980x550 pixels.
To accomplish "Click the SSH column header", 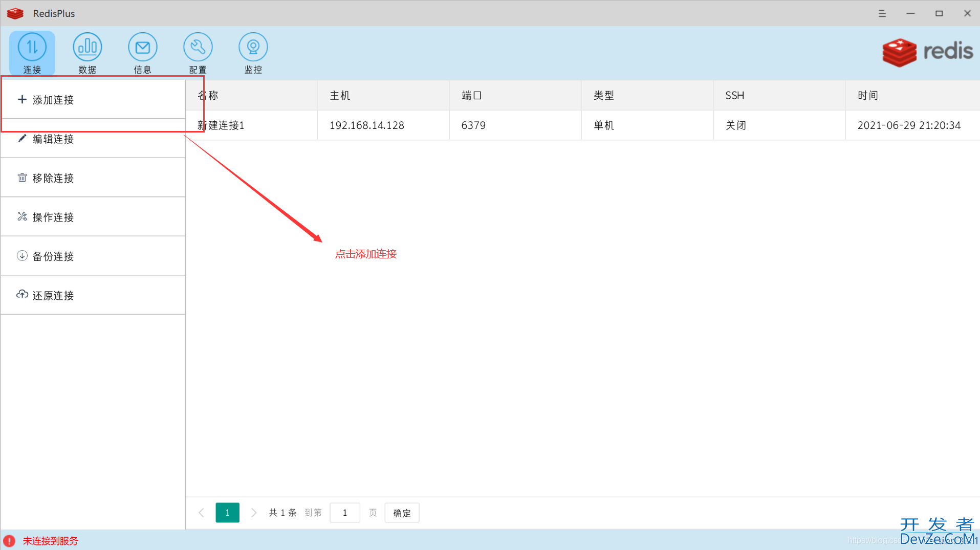I will click(x=779, y=96).
